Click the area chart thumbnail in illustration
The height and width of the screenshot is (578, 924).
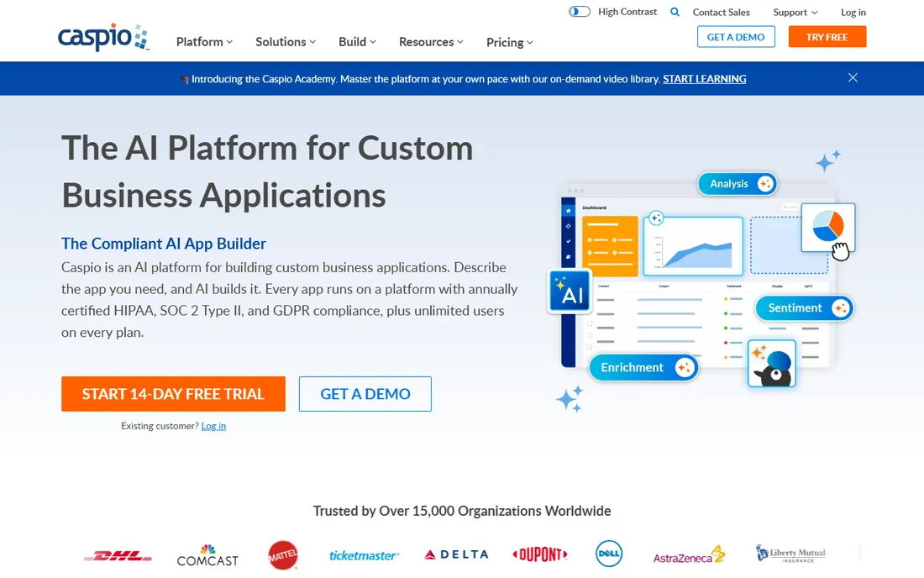click(693, 246)
